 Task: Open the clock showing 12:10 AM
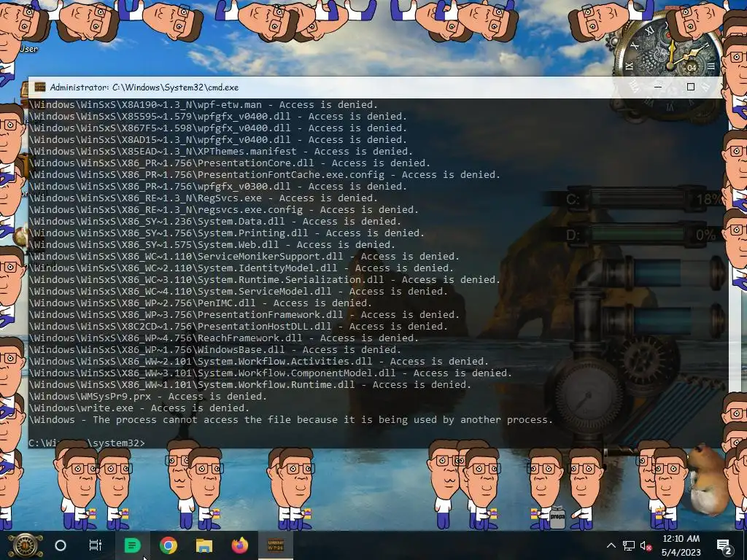click(x=681, y=545)
